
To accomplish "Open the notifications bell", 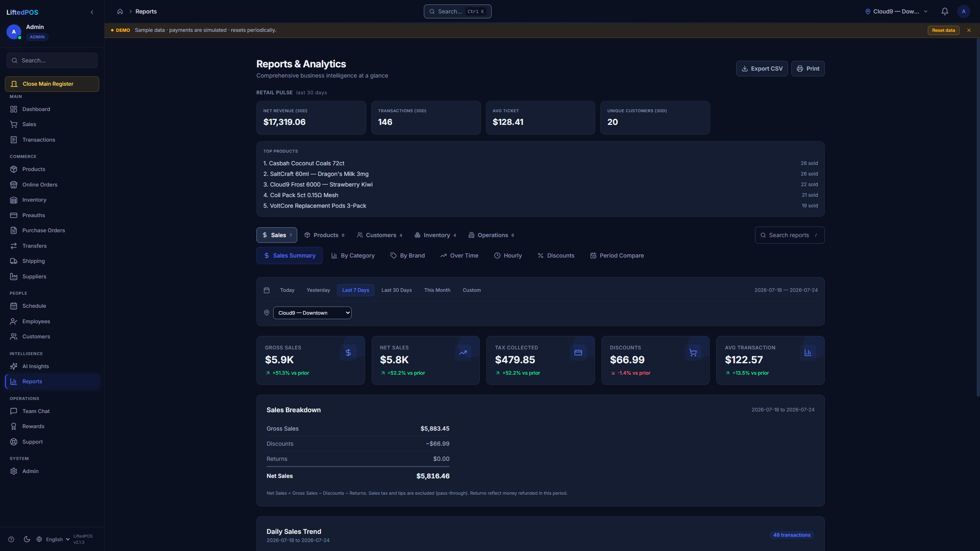I will click(x=944, y=11).
